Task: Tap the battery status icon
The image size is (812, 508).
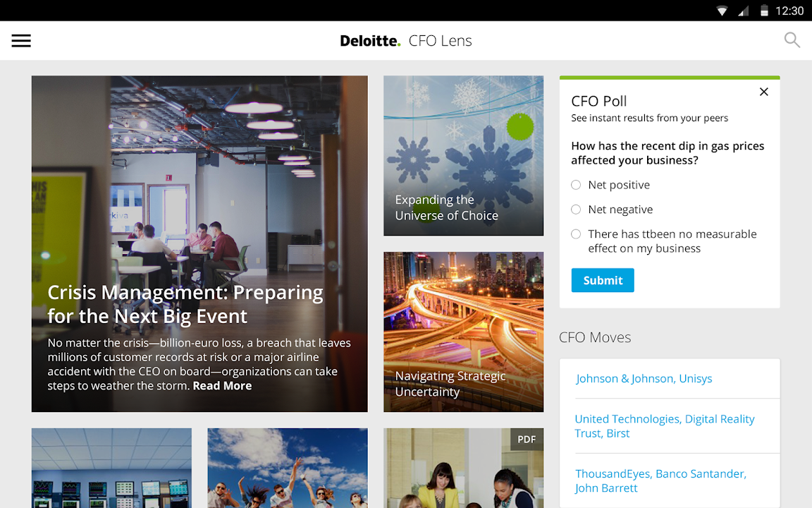Action: pyautogui.click(x=764, y=11)
